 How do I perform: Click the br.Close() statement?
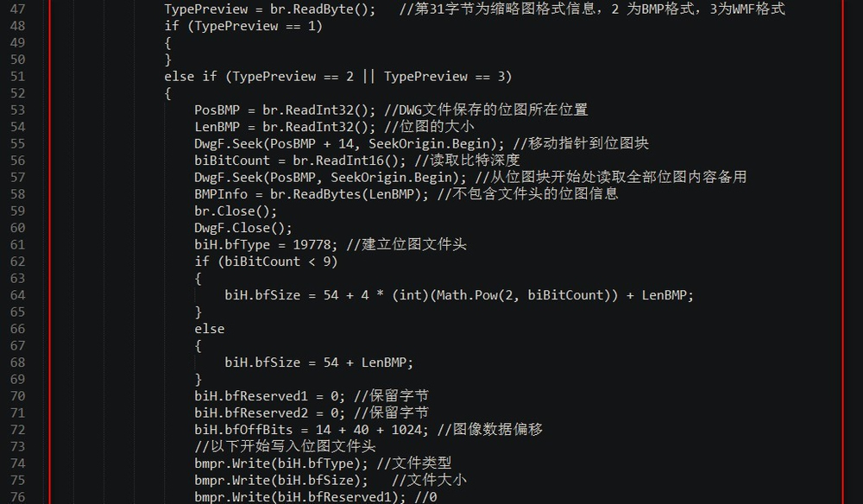224,211
